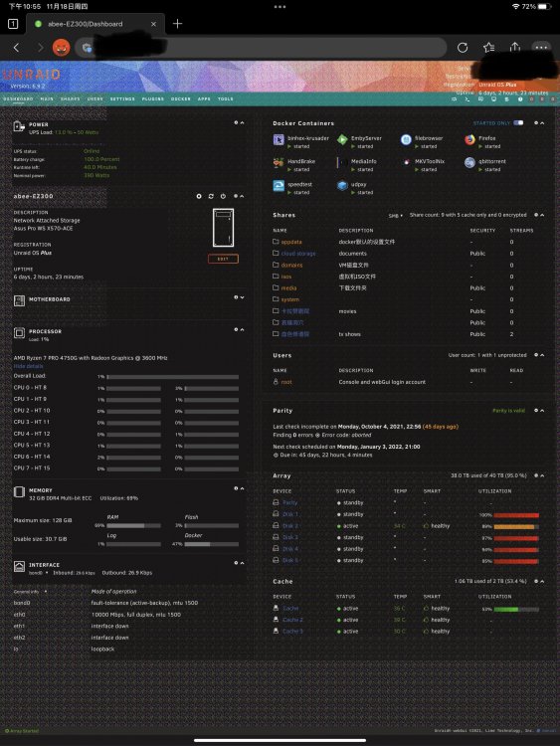Collapse the Memory panel chevron
The image size is (560, 746).
pos(242,488)
